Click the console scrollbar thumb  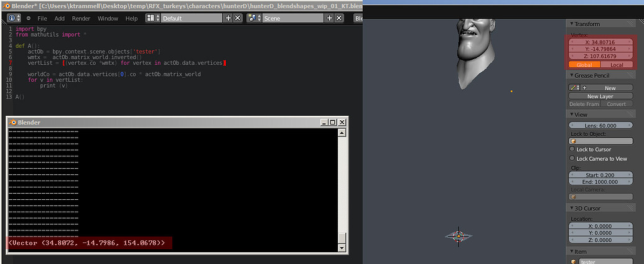[x=342, y=238]
